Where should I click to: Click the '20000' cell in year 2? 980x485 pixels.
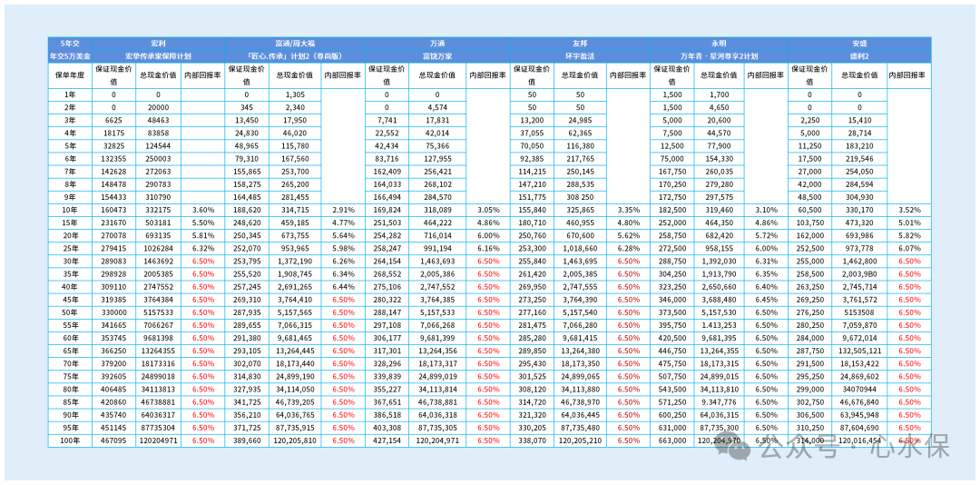coord(157,108)
